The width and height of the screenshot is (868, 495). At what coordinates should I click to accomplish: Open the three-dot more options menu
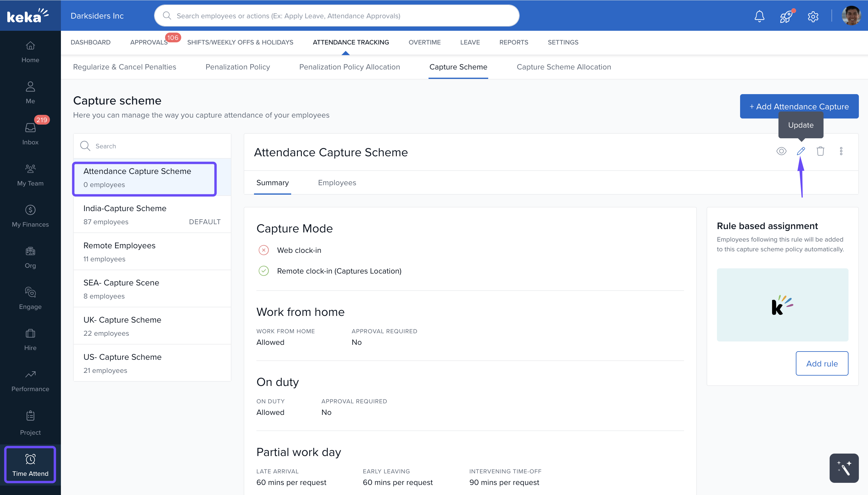tap(841, 151)
